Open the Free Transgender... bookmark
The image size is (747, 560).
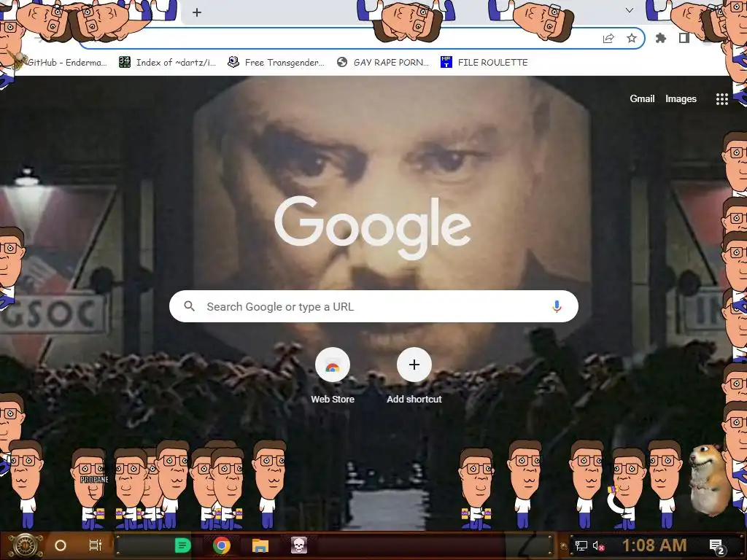pyautogui.click(x=276, y=63)
